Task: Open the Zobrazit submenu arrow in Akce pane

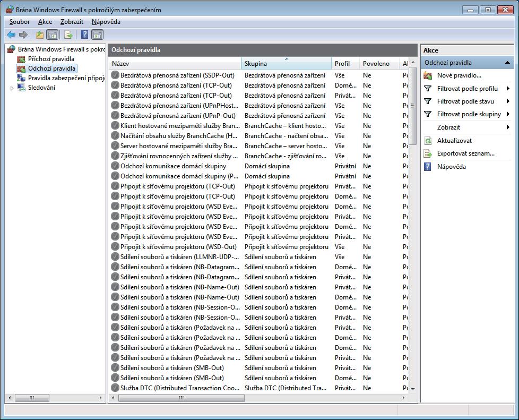Action: 508,127
